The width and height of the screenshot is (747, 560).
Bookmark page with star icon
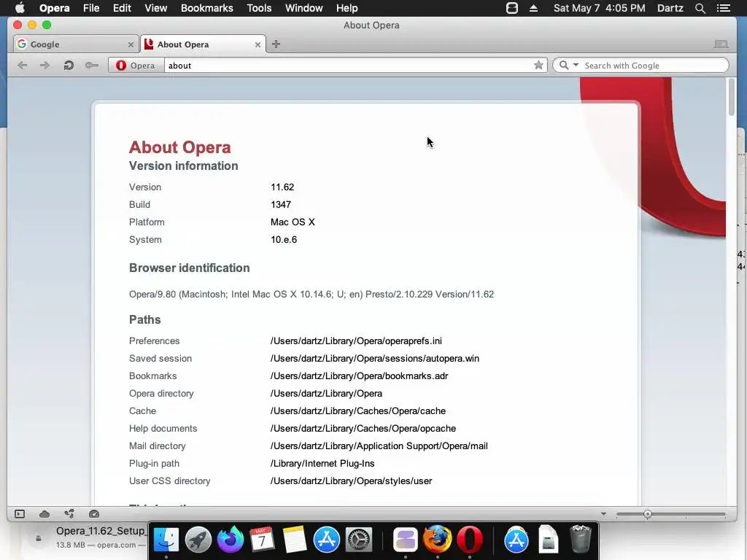coord(538,65)
